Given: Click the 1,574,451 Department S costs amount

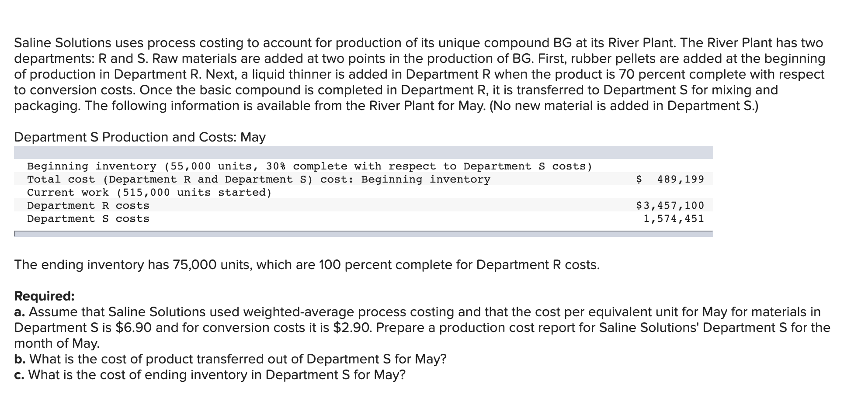Looking at the screenshot, I should [x=674, y=218].
